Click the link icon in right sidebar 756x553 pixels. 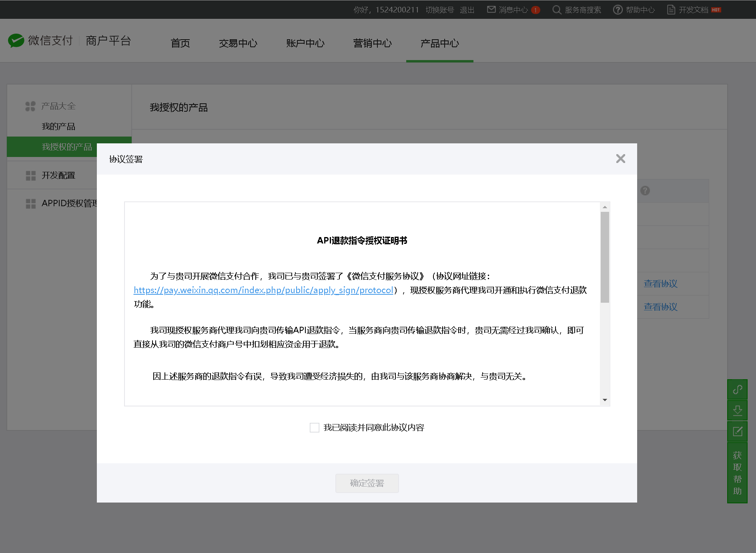(737, 390)
